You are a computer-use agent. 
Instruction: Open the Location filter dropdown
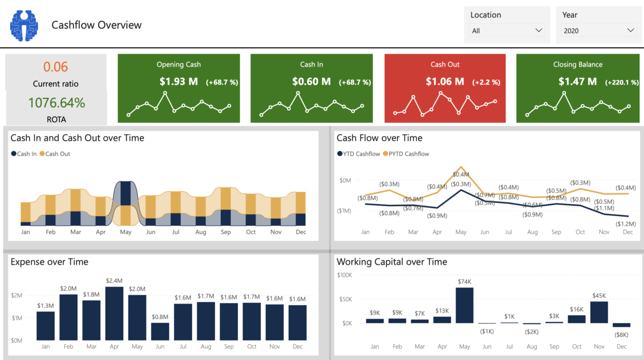pyautogui.click(x=507, y=30)
